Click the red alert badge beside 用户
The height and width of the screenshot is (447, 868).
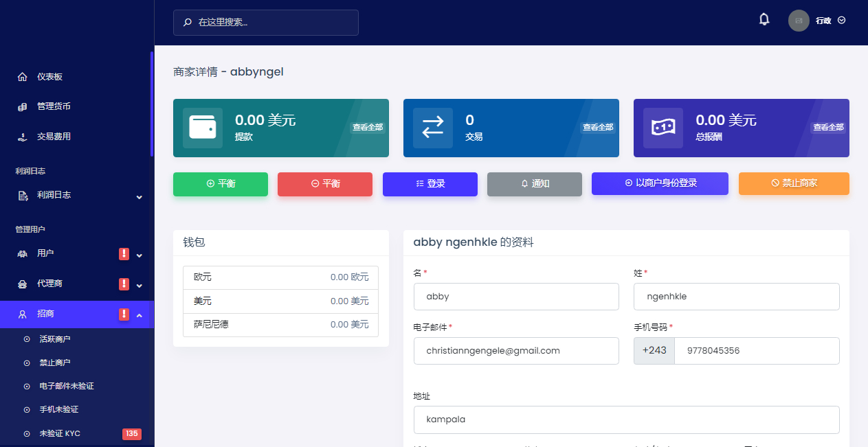pos(124,254)
